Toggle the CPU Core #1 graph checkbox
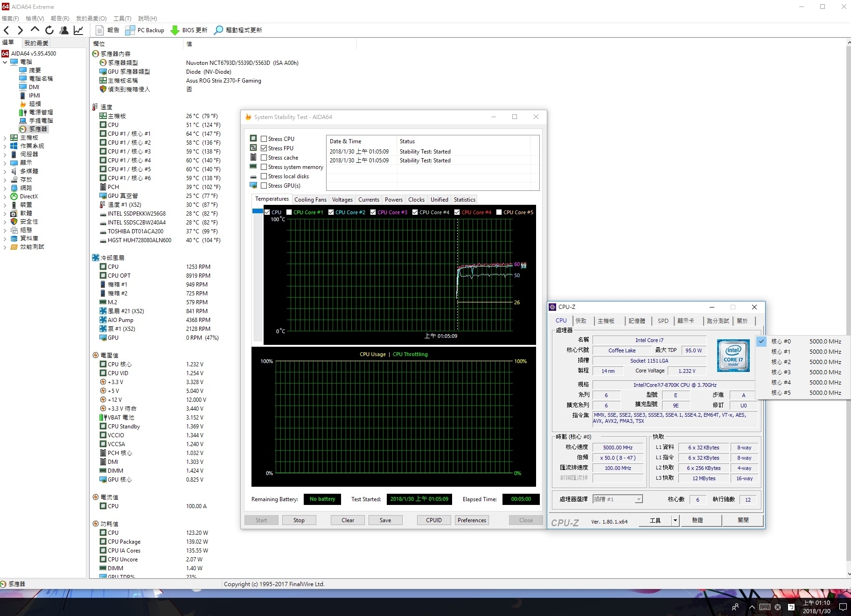Viewport: 851px width, 616px height. [289, 212]
